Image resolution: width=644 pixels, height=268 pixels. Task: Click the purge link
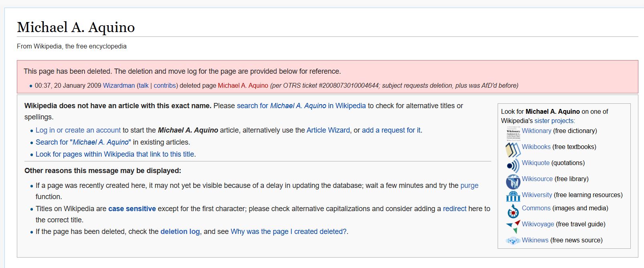(469, 185)
